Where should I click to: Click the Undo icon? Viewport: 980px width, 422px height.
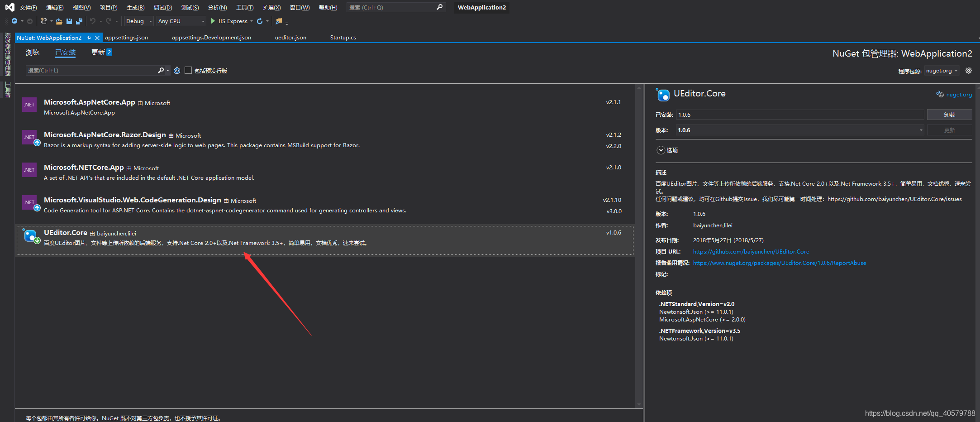(x=93, y=21)
